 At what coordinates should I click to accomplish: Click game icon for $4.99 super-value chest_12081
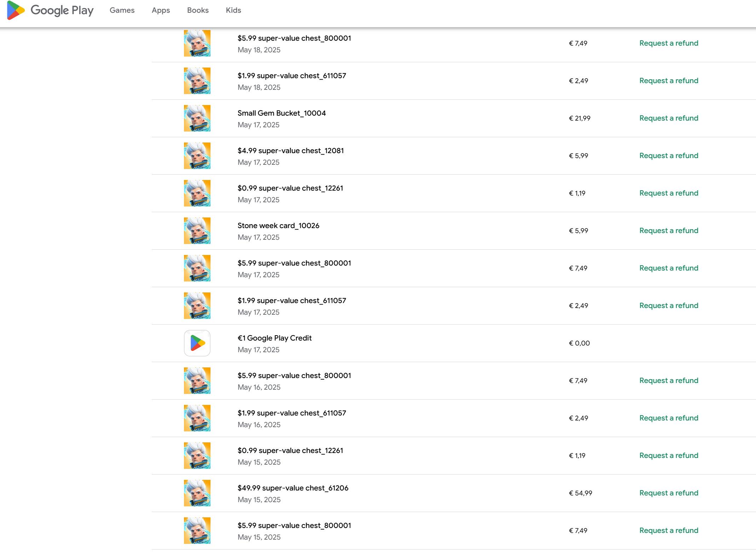click(197, 156)
